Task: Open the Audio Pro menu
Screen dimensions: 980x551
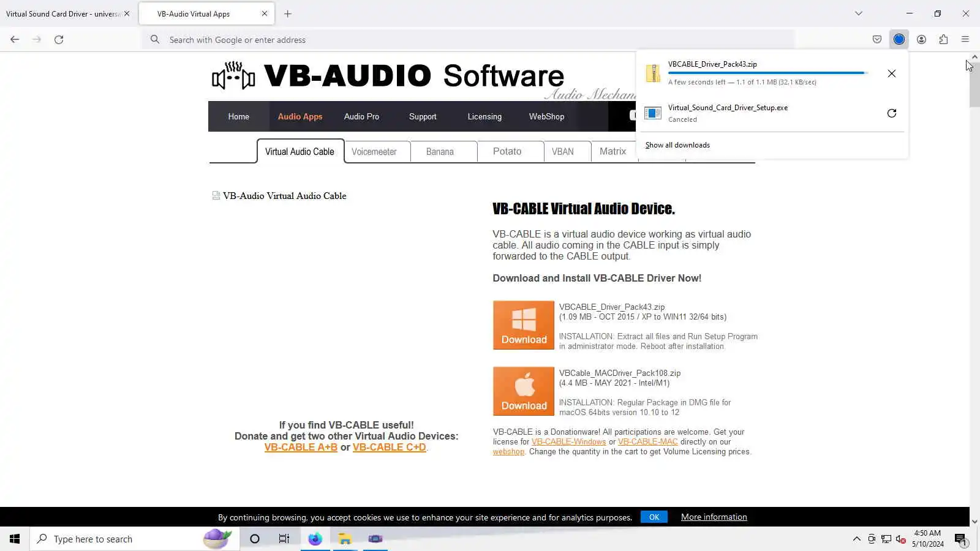Action: pyautogui.click(x=361, y=116)
